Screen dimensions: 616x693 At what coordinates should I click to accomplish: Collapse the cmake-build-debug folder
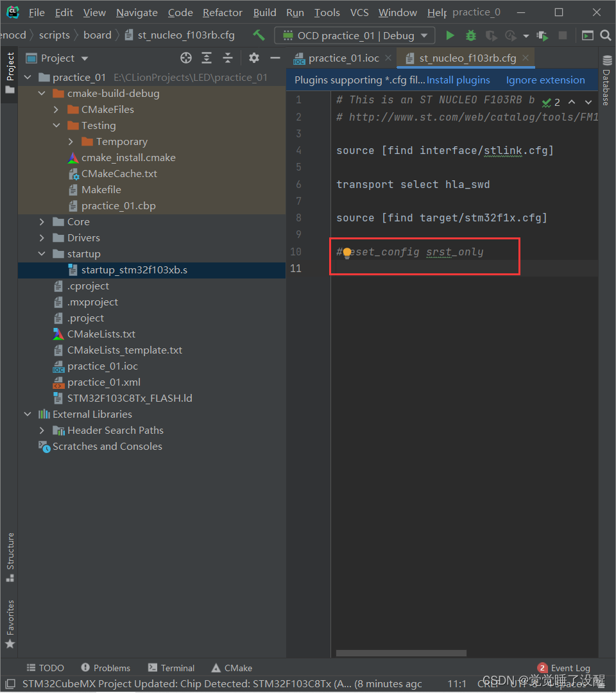click(42, 94)
